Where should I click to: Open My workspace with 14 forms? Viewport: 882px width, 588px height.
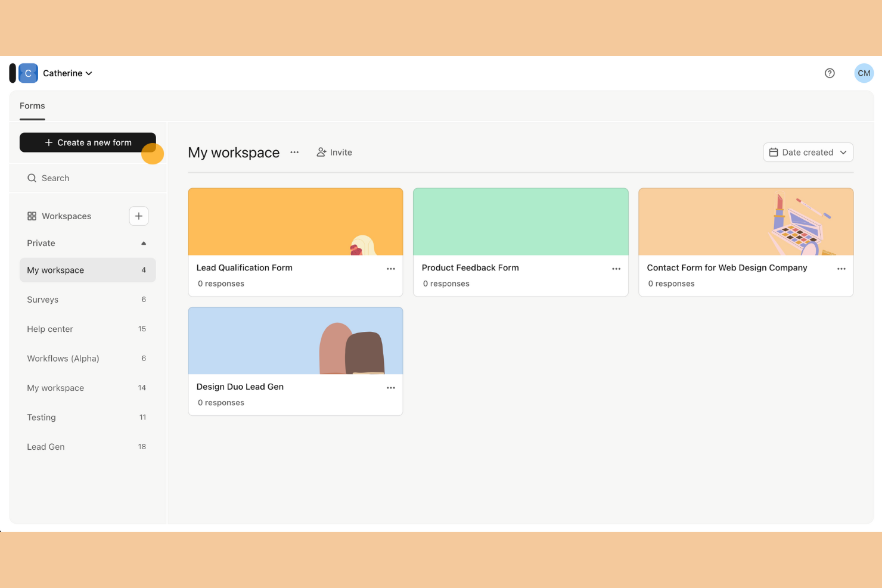point(88,388)
